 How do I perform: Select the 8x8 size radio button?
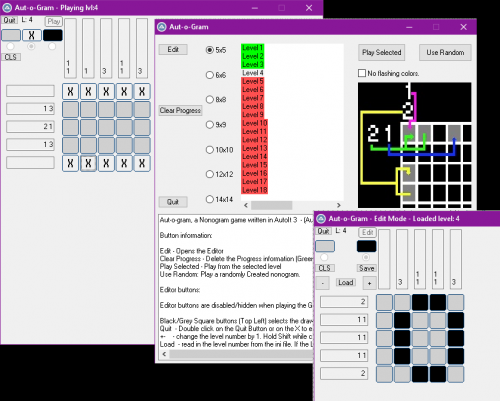pyautogui.click(x=210, y=99)
